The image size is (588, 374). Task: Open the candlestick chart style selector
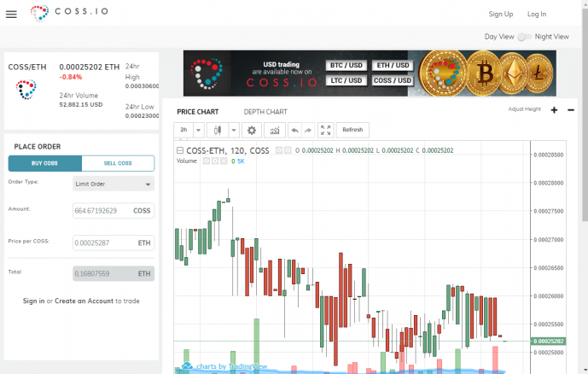(218, 130)
